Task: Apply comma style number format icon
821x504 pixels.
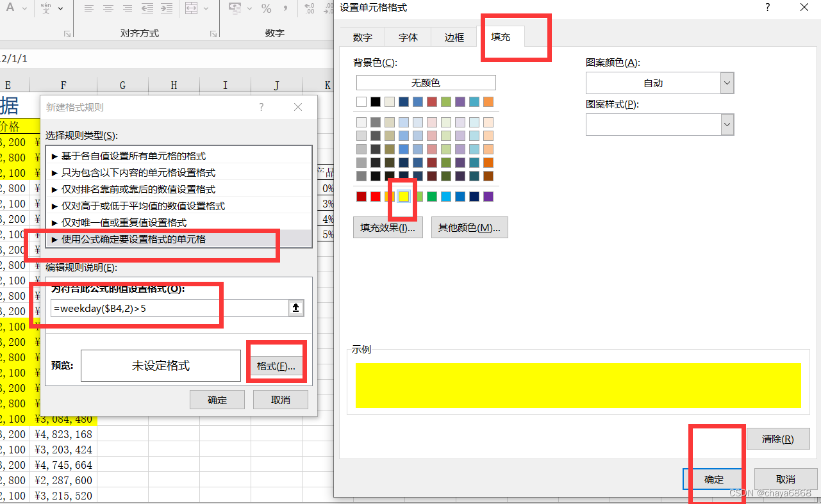Action: [285, 9]
